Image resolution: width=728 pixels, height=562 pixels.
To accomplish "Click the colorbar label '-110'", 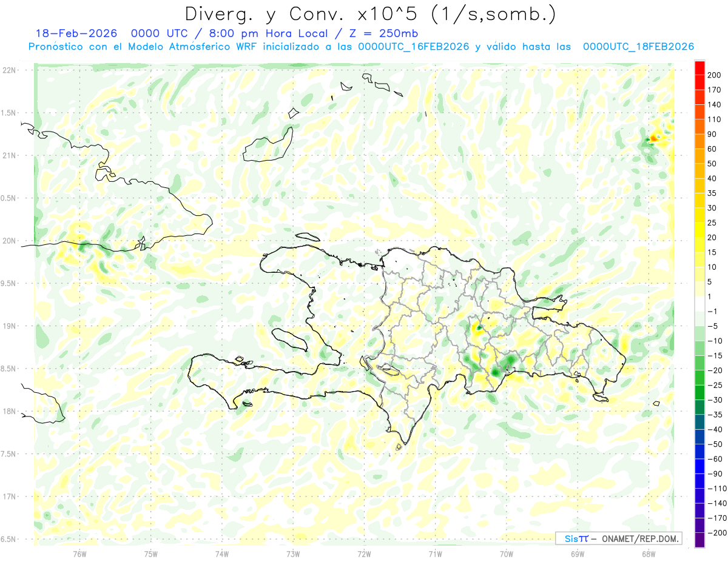I will [716, 489].
